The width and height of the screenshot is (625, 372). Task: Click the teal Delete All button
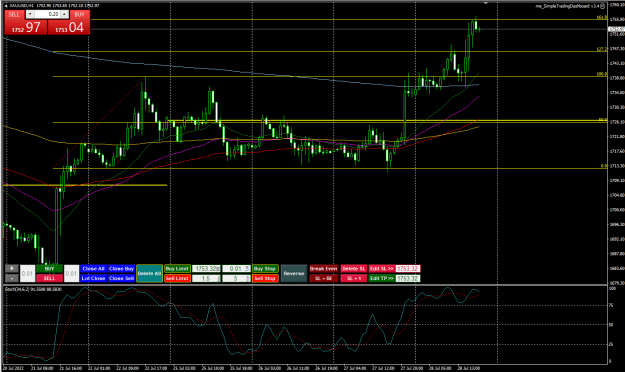pyautogui.click(x=149, y=274)
